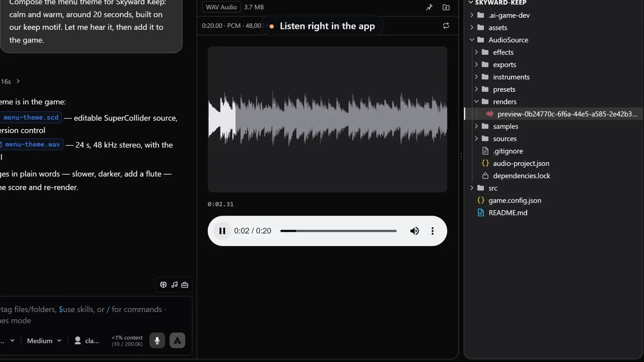Screen dimensions: 644x362
Task: Click the save-to-folder download icon
Action: click(446, 7)
